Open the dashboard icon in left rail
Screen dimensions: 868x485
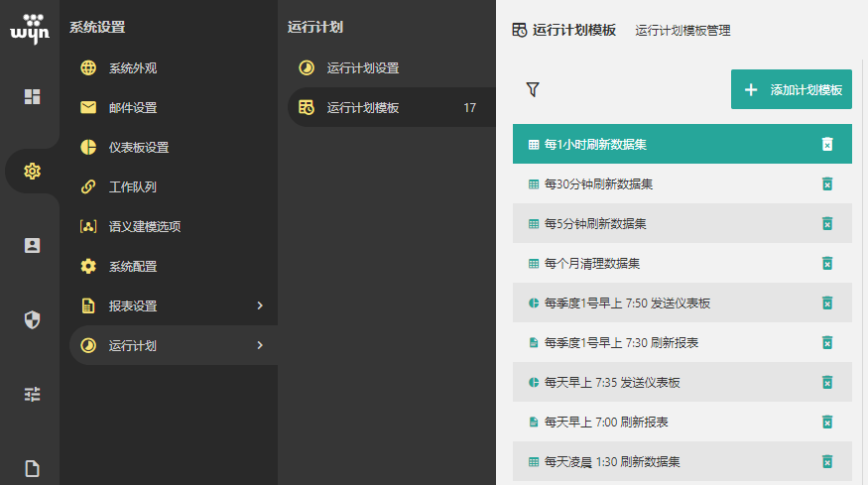click(x=32, y=96)
